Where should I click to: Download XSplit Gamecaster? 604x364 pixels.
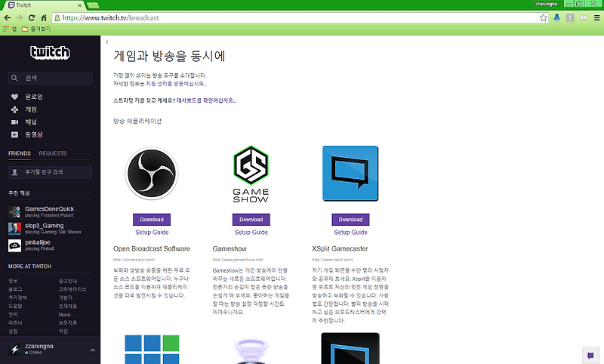point(350,220)
